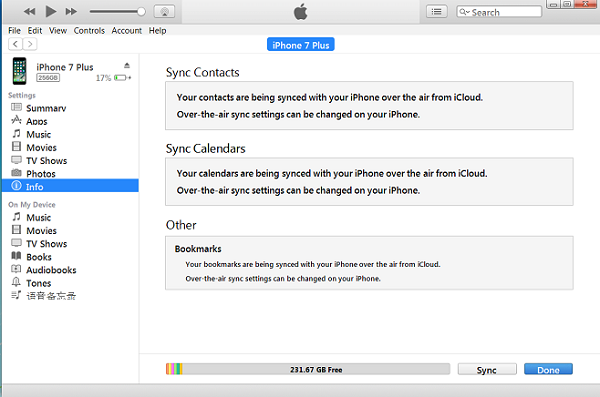Click into the Search field
Screen dimensions: 600x397
[499, 12]
